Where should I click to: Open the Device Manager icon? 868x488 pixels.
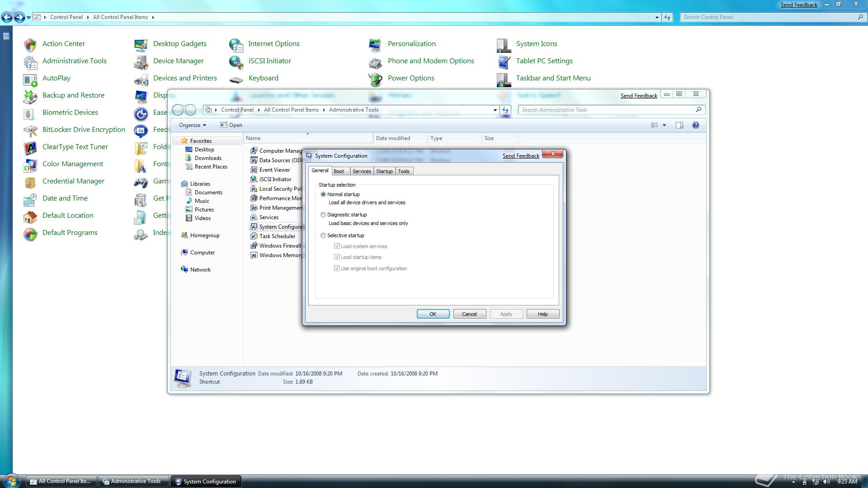pyautogui.click(x=141, y=61)
